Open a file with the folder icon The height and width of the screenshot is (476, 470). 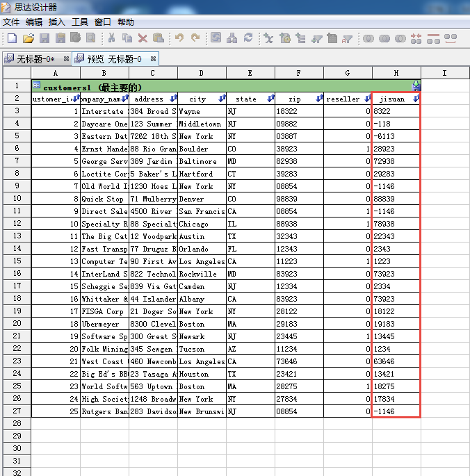29,38
